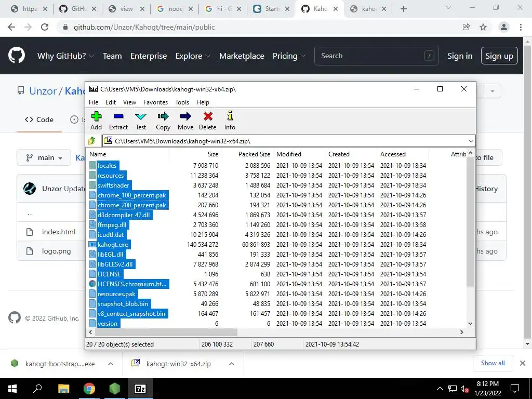Click the locales folder icon
Image resolution: width=532 pixels, height=399 pixels.
point(92,166)
